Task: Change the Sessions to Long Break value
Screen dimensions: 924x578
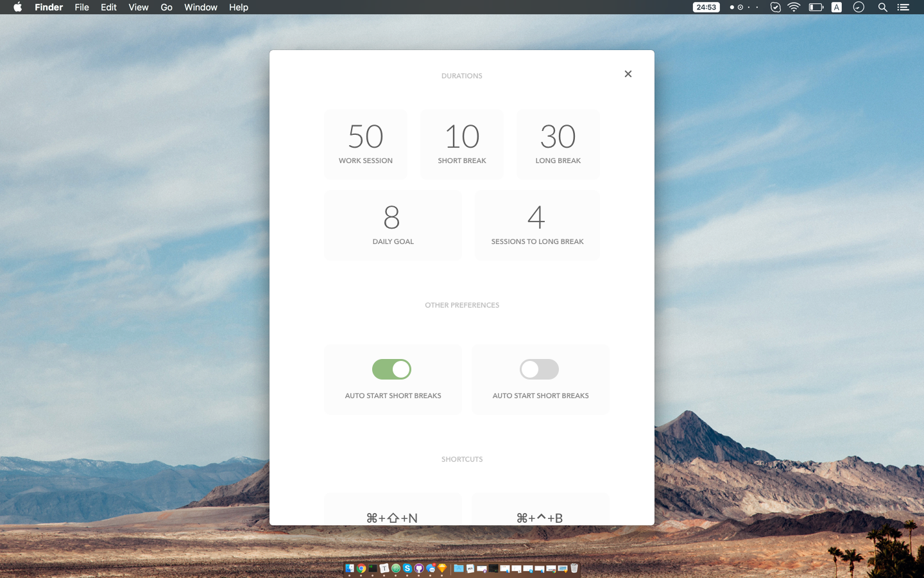Action: click(537, 225)
